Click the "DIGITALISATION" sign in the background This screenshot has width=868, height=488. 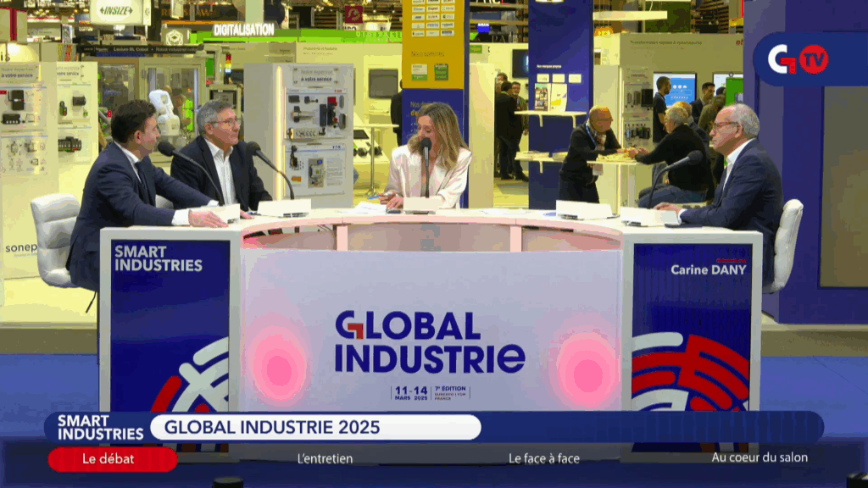(x=243, y=30)
